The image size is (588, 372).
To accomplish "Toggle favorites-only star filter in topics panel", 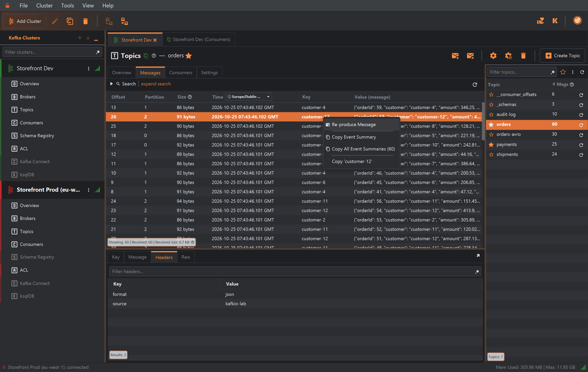I will pyautogui.click(x=563, y=72).
